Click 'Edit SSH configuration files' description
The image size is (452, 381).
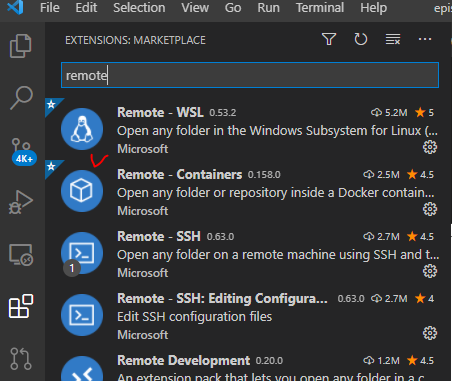pyautogui.click(x=194, y=317)
